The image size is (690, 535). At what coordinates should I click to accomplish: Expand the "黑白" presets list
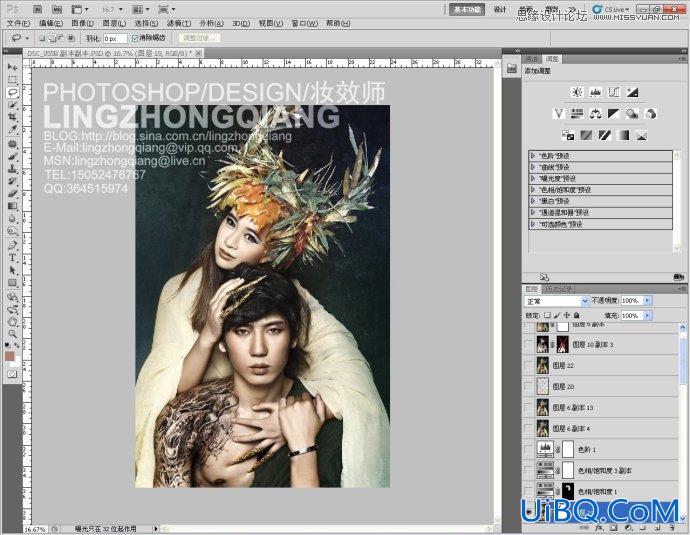tap(533, 201)
